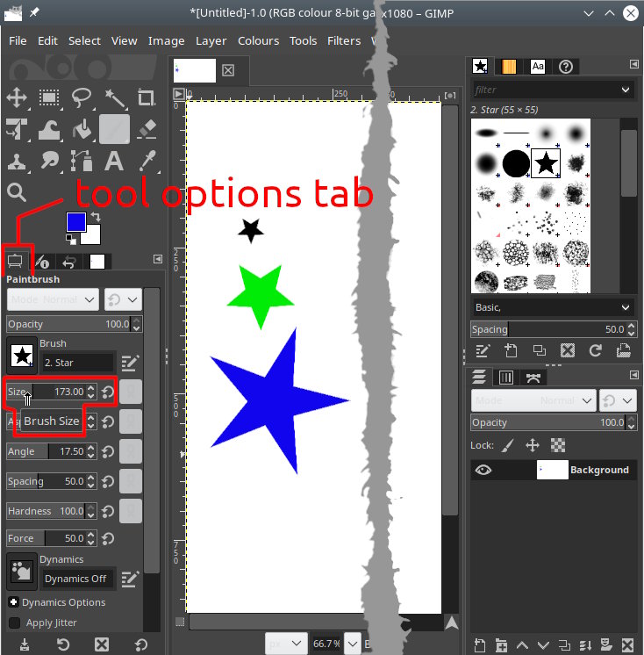The image size is (644, 655).
Task: Click the foreground blue colour swatch
Action: (76, 222)
